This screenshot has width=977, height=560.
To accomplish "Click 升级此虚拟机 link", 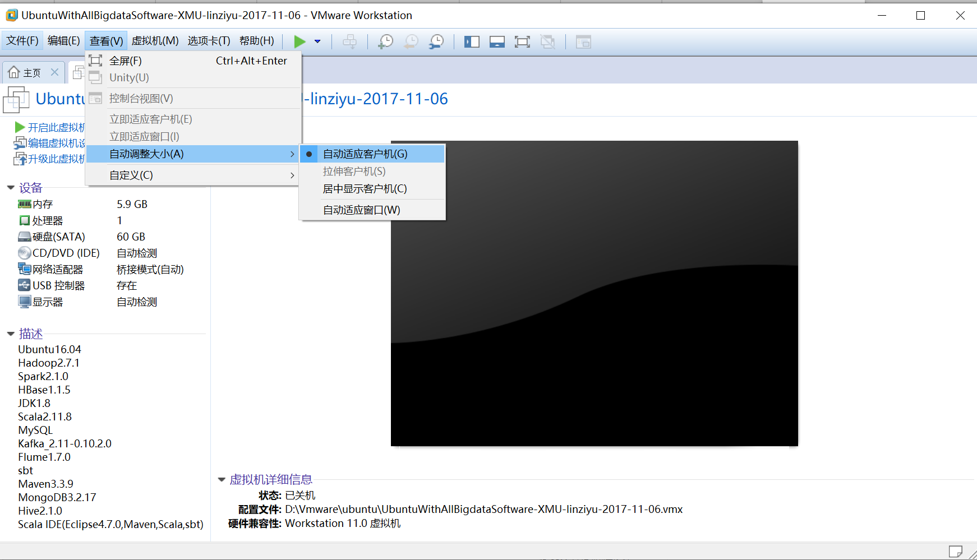I will 56,159.
